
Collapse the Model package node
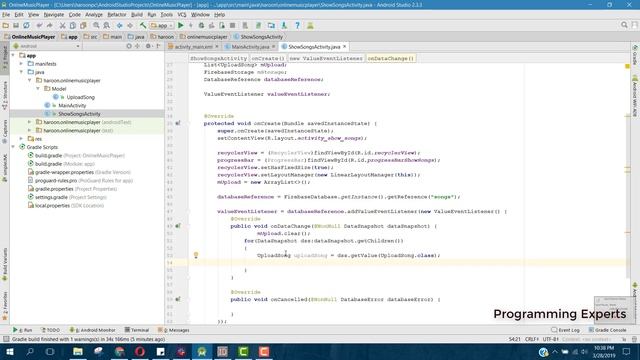click(38, 89)
